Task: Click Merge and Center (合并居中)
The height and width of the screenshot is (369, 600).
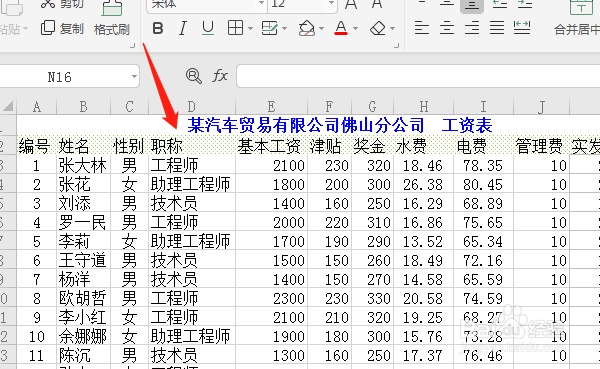Action: 577,19
